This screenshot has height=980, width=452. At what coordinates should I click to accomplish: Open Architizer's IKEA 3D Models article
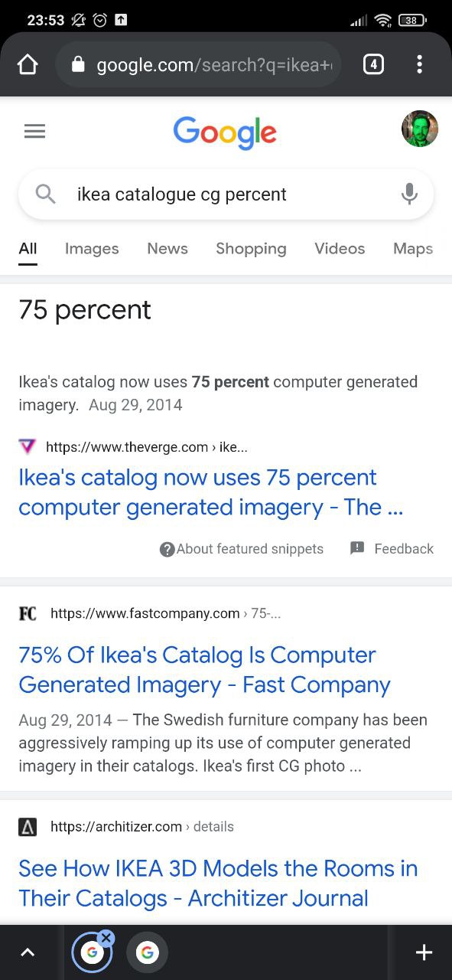(x=218, y=884)
